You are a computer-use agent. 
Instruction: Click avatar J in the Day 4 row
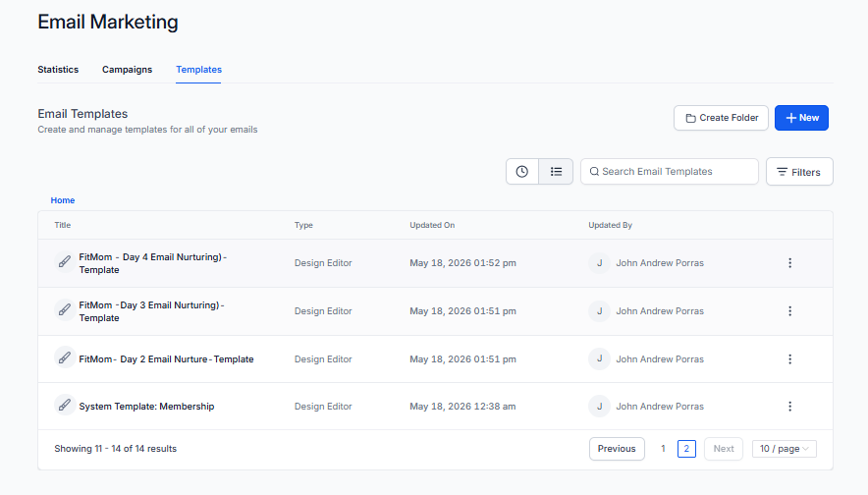coord(600,263)
